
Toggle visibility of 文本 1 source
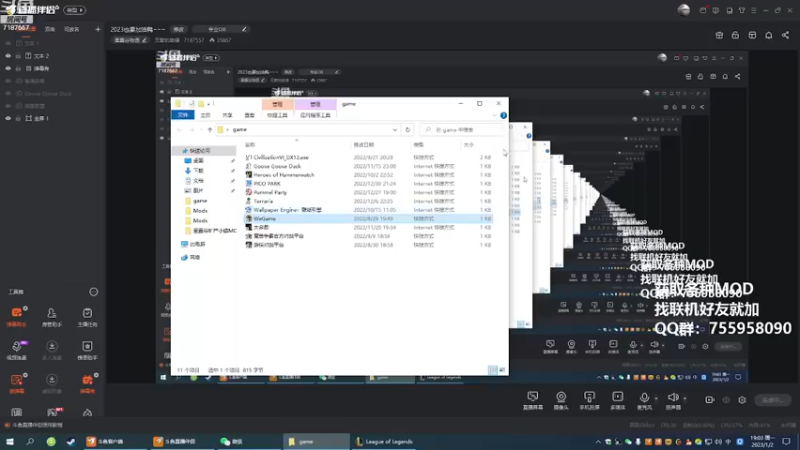pos(8,43)
